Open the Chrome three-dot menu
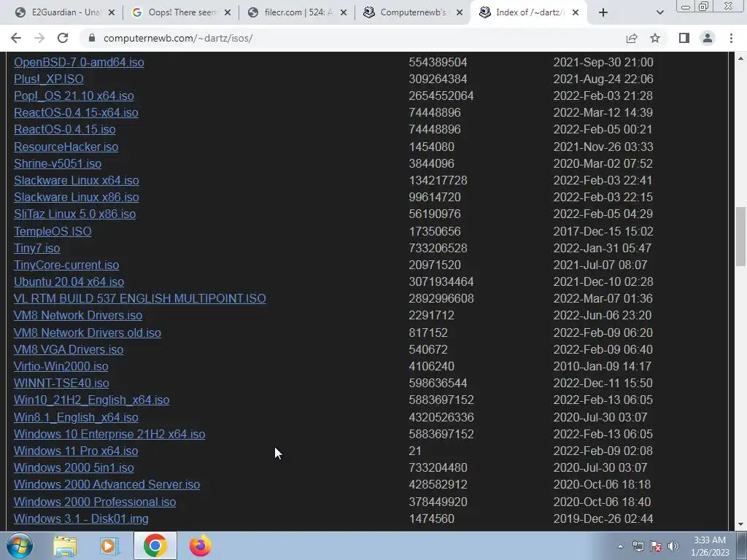Screen dimensions: 747x560 731,38
